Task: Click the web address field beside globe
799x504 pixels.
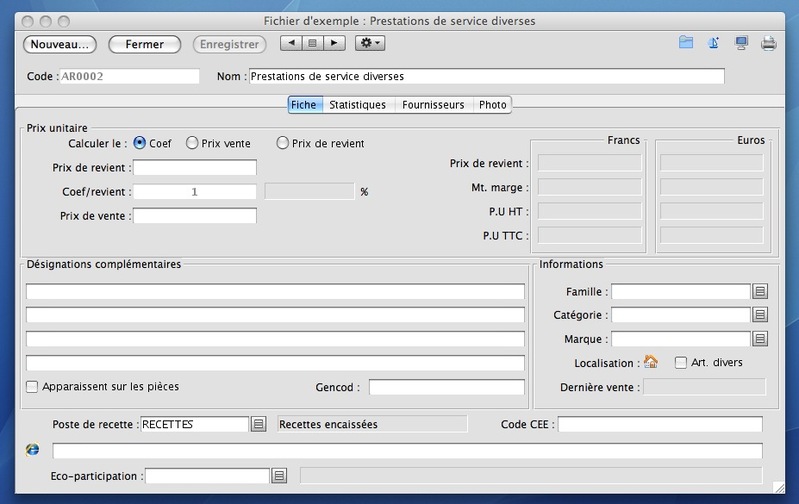Action: coord(407,450)
